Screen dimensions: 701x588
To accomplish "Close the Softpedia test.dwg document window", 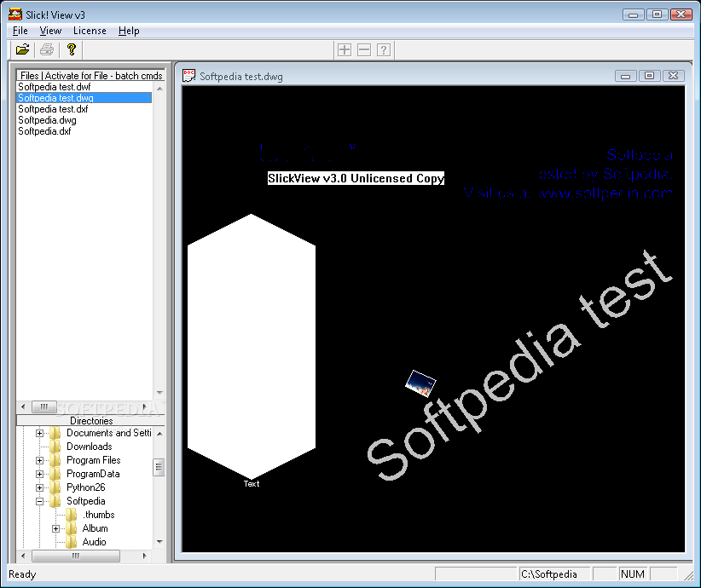I will [x=673, y=76].
